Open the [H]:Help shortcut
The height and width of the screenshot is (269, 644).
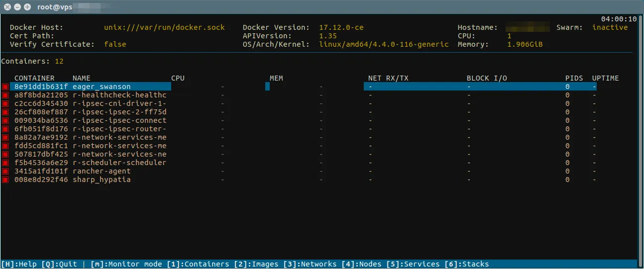(x=14, y=264)
